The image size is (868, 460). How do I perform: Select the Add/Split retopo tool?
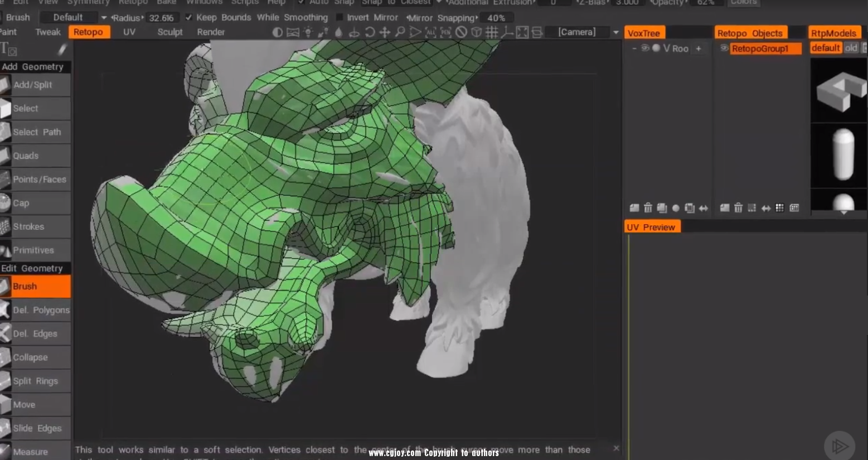click(x=35, y=85)
